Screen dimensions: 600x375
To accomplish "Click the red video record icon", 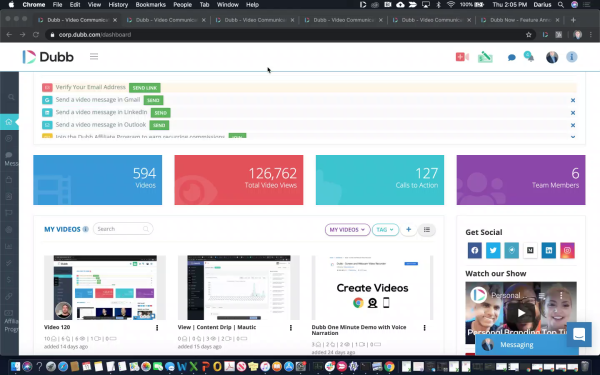I will pyautogui.click(x=462, y=57).
